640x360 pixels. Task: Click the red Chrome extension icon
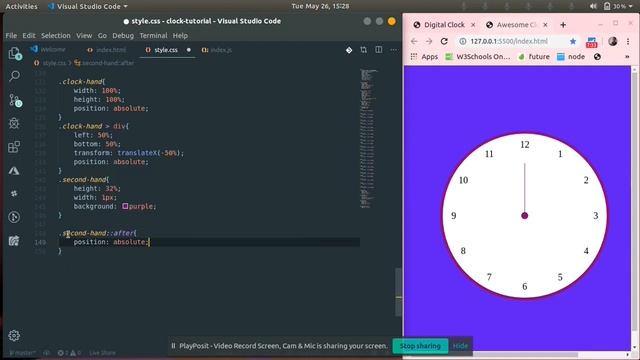pos(591,42)
